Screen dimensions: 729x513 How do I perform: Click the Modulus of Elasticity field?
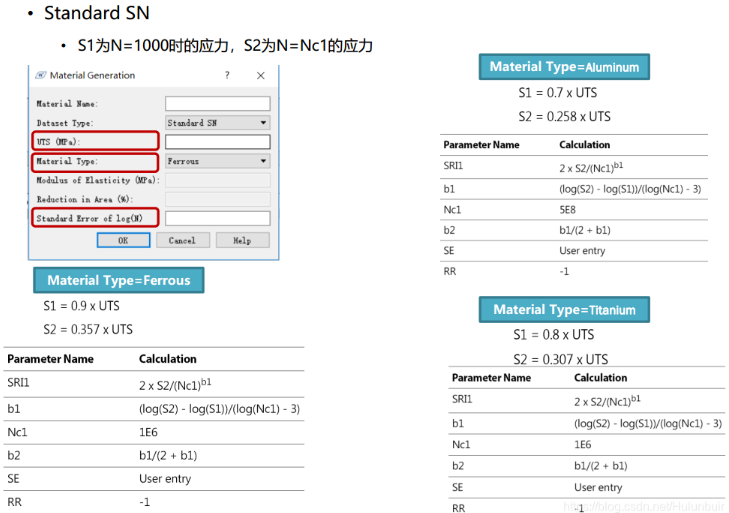[217, 180]
